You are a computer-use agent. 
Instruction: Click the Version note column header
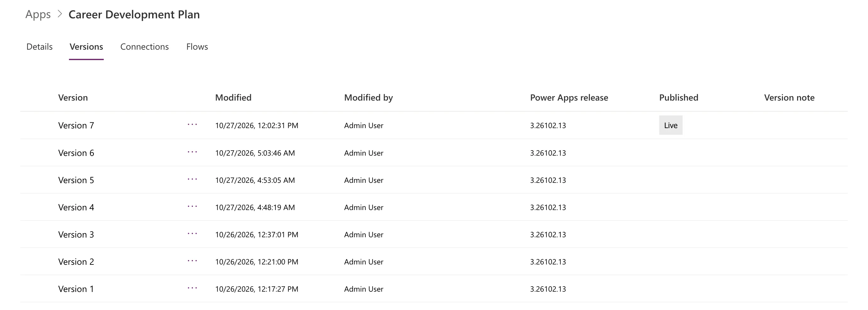pyautogui.click(x=789, y=98)
